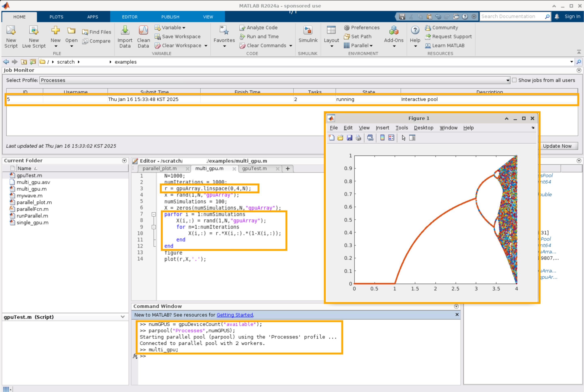Switch to the PUBLISH tab
Image resolution: width=584 pixels, height=392 pixels.
point(170,17)
